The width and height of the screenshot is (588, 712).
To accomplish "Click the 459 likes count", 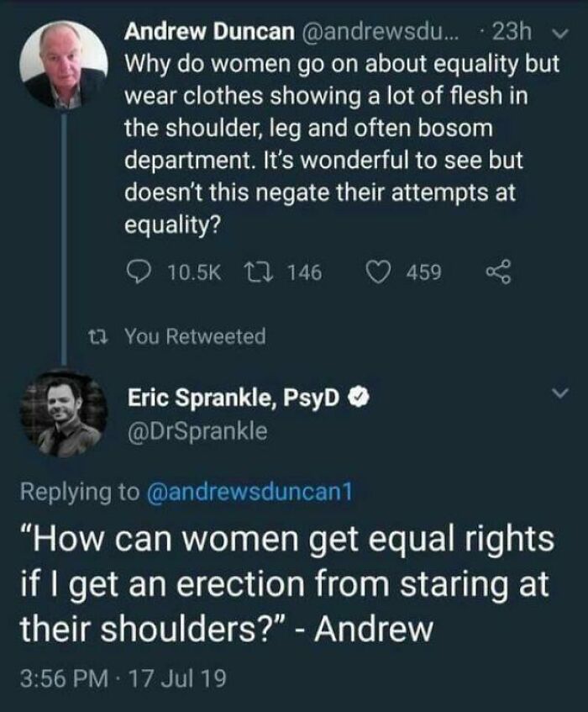I will tap(423, 272).
